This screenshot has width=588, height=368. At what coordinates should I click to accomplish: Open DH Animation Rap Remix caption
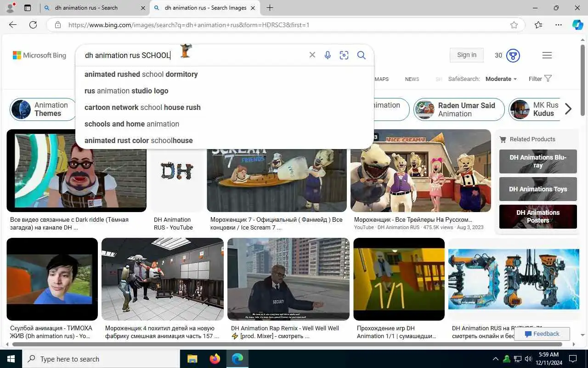285,332
